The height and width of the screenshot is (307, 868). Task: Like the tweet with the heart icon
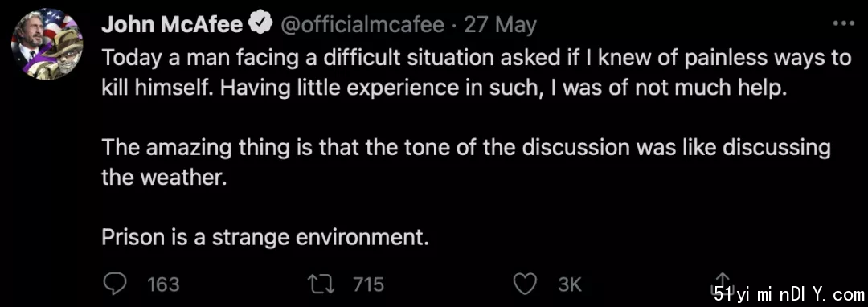pos(526,284)
